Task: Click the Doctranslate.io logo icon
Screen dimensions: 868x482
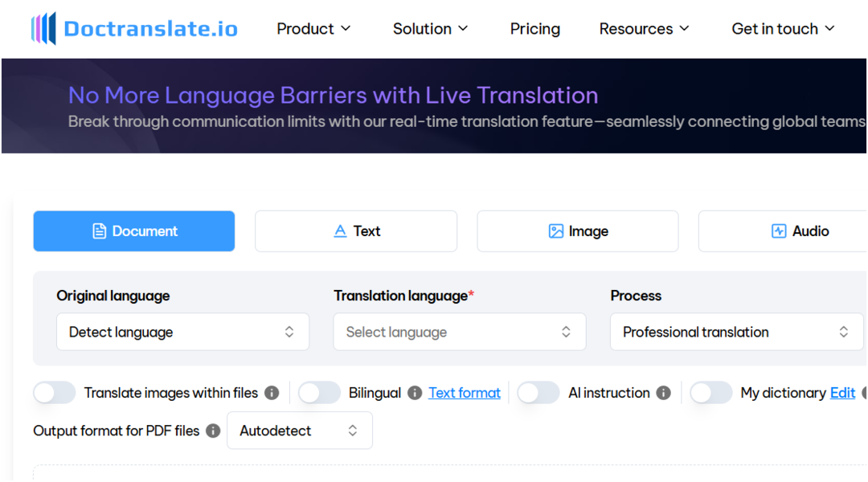Action: pos(43,29)
